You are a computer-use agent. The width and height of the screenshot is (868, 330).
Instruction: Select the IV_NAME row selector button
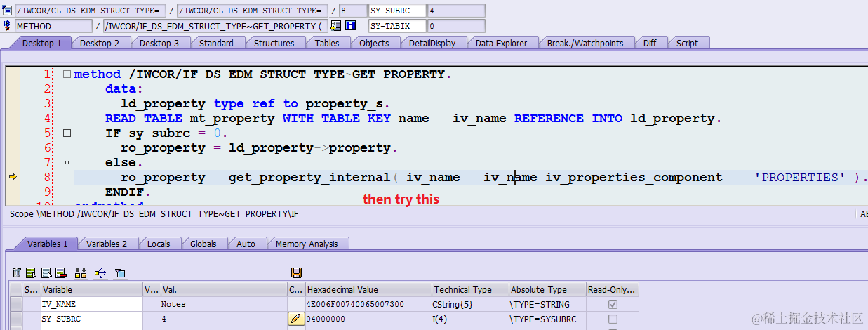coord(15,304)
